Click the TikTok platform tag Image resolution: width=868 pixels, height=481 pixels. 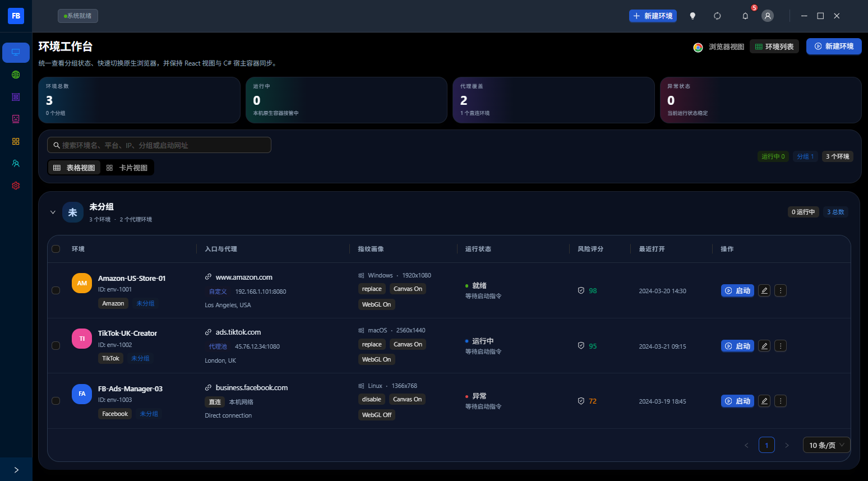tap(111, 358)
